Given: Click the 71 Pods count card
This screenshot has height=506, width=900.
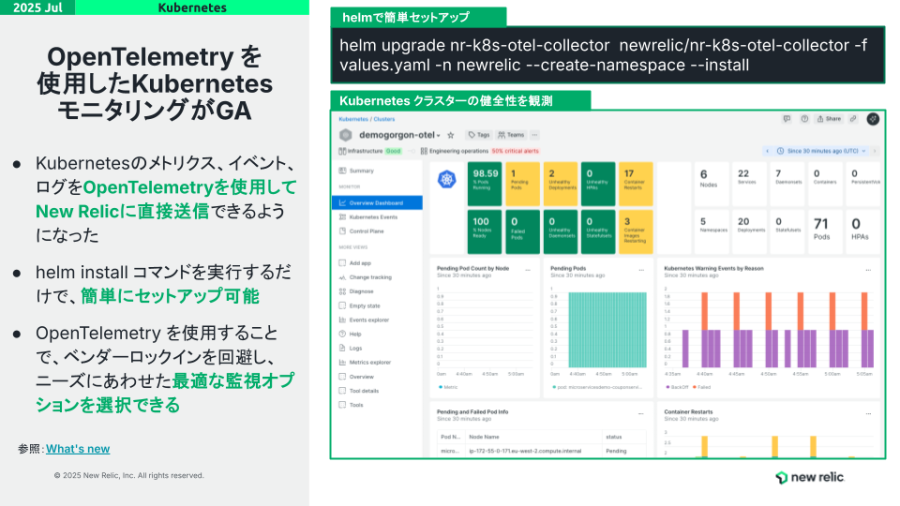Looking at the screenshot, I should [x=824, y=232].
